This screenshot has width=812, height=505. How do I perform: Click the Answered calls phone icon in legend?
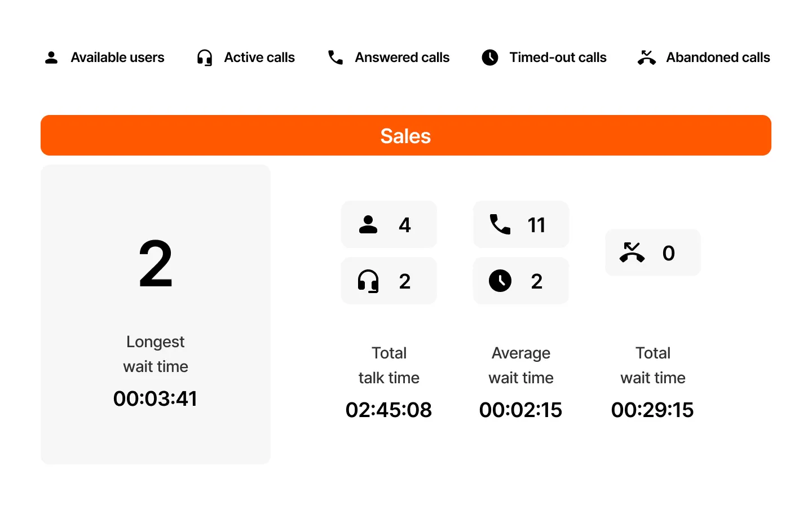(x=336, y=57)
